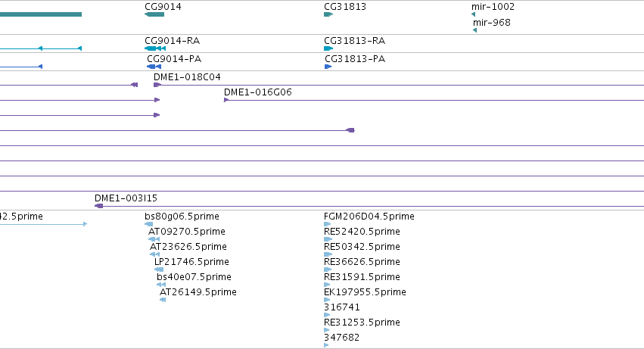The image size is (644, 349).
Task: Click the AT09270.5prime EST glyph
Action: [x=154, y=239]
